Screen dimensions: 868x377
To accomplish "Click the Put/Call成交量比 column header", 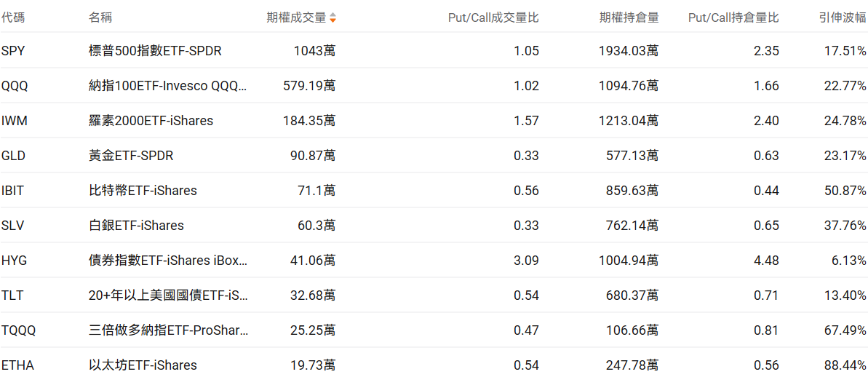I will [493, 17].
